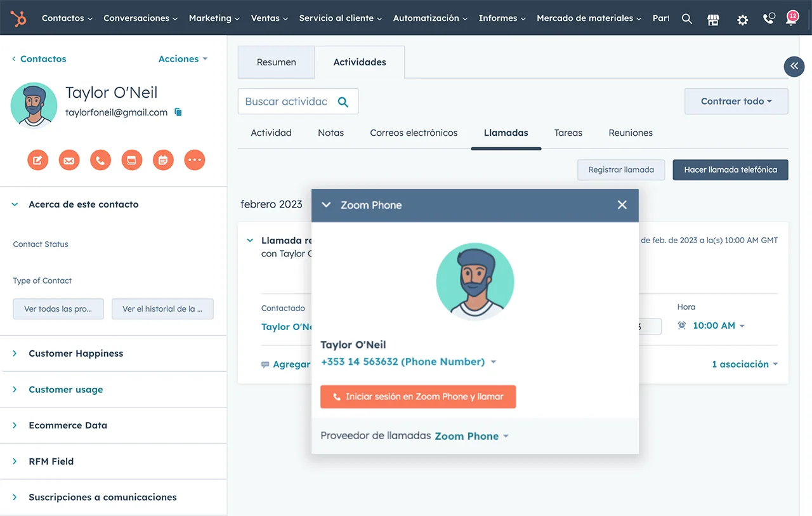Click the orange call icon under contact name

click(100, 160)
